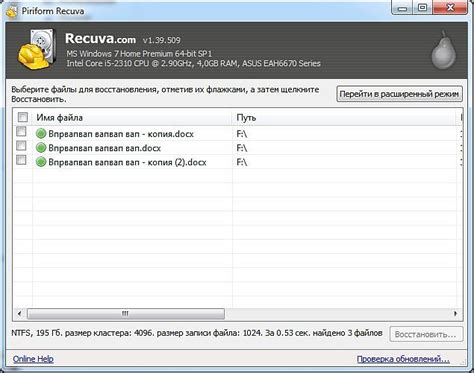Screen dimensions: 474x373
Task: Click the Восстановить... button
Action: (426, 334)
